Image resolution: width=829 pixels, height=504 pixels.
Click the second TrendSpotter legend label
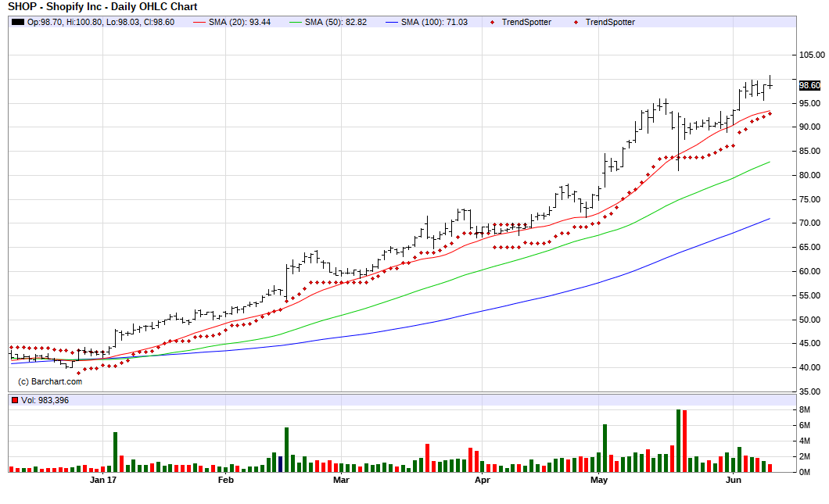[610, 22]
